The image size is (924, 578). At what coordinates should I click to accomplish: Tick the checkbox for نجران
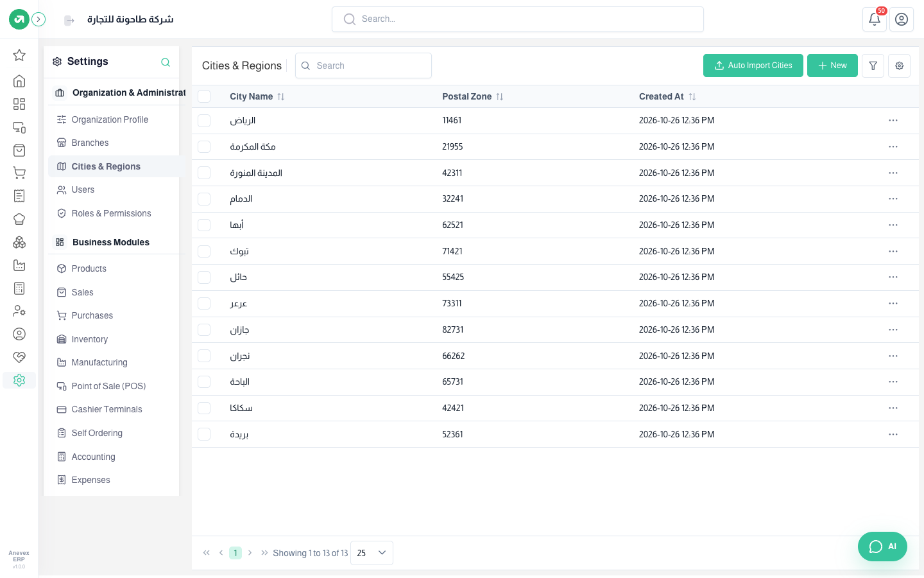click(204, 356)
